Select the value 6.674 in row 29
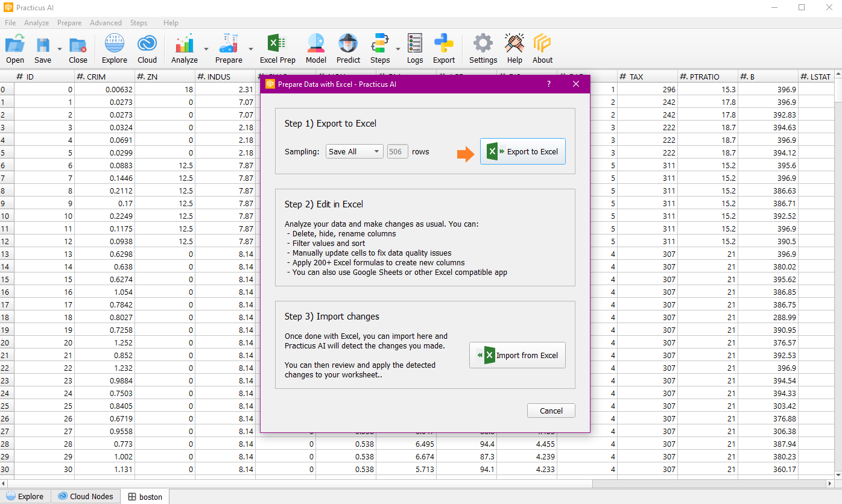Viewport: 842px width, 504px height. [x=406, y=456]
